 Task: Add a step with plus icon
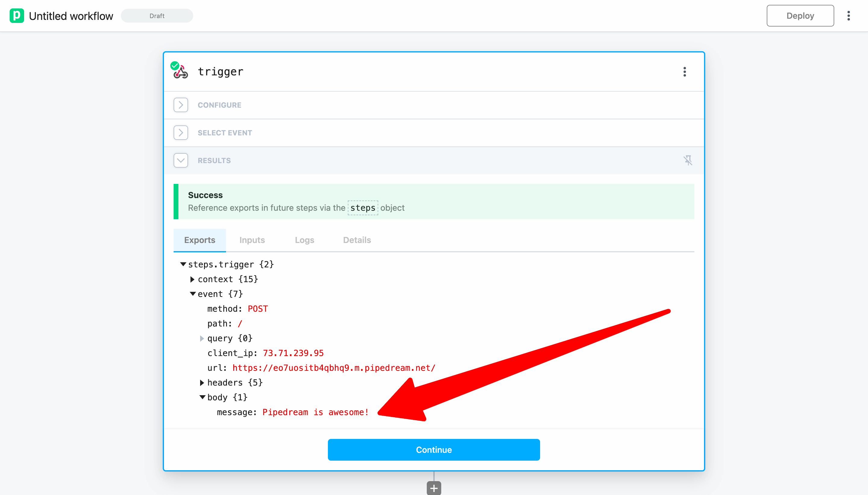(434, 488)
